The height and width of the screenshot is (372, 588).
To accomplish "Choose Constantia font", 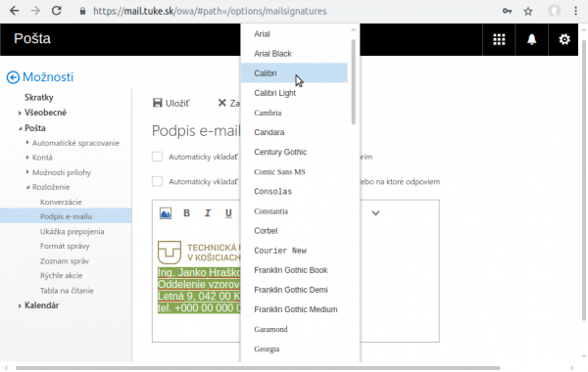I will [x=294, y=211].
